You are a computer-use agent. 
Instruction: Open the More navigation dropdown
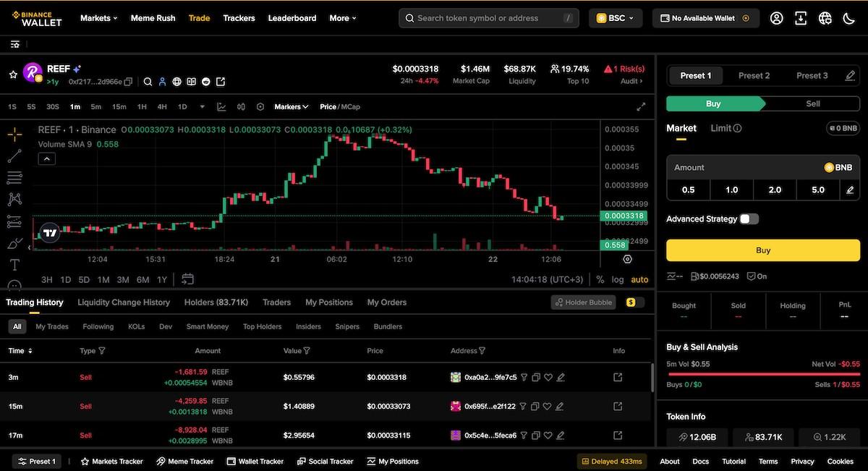(x=341, y=17)
